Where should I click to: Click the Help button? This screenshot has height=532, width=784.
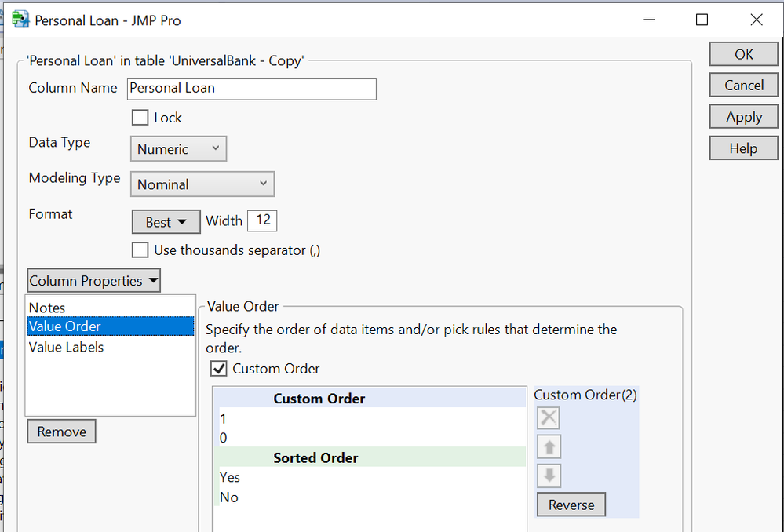(742, 148)
